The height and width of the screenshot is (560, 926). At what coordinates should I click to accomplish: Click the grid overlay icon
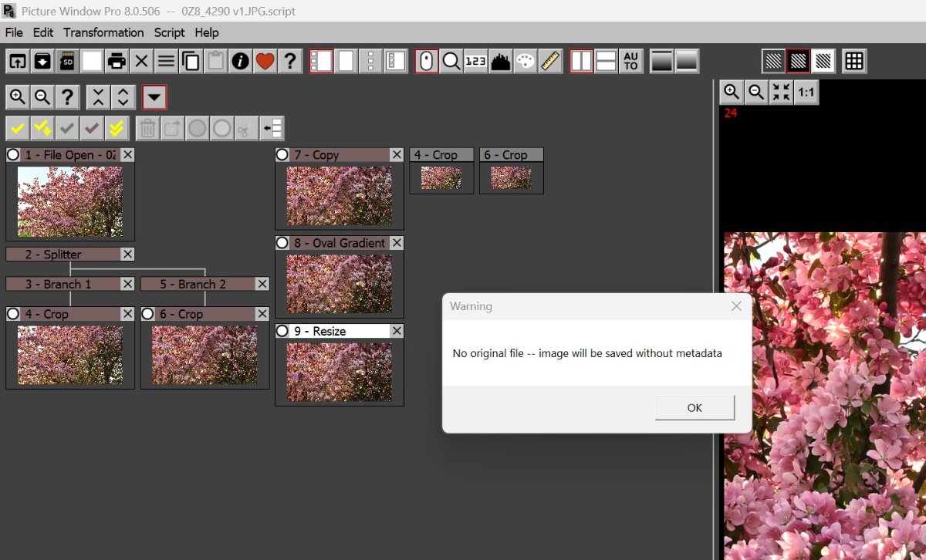(853, 62)
